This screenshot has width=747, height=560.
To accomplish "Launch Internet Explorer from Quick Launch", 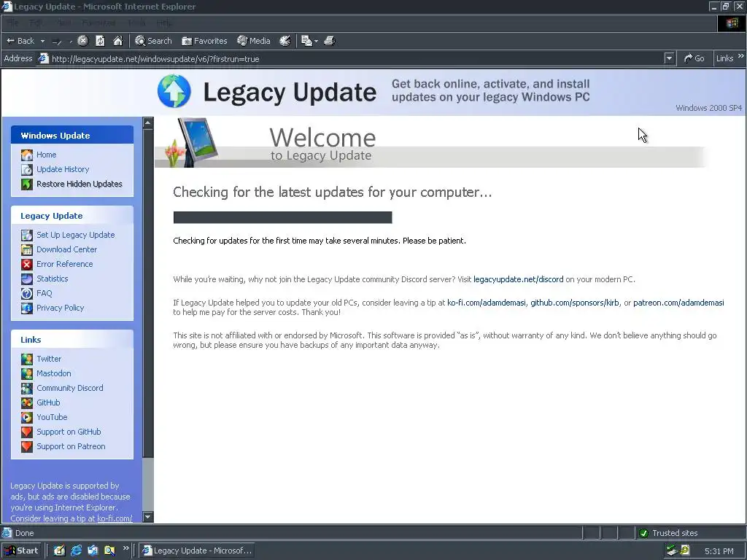I will (x=76, y=551).
